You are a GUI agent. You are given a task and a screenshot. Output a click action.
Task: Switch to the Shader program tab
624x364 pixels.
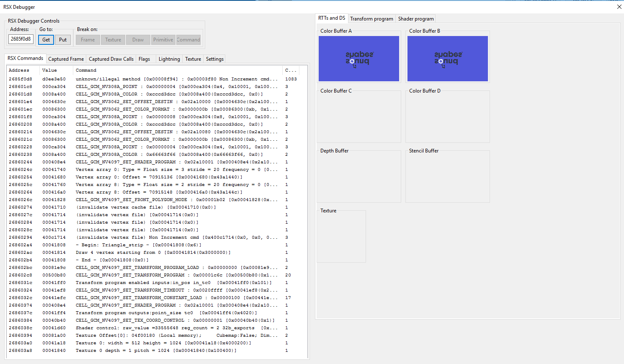click(x=415, y=19)
